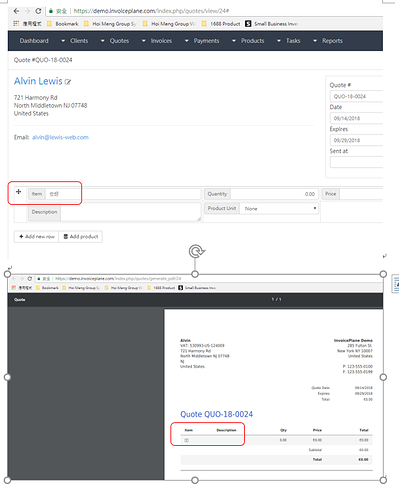
Task: Click into the Item name input field
Action: point(123,194)
